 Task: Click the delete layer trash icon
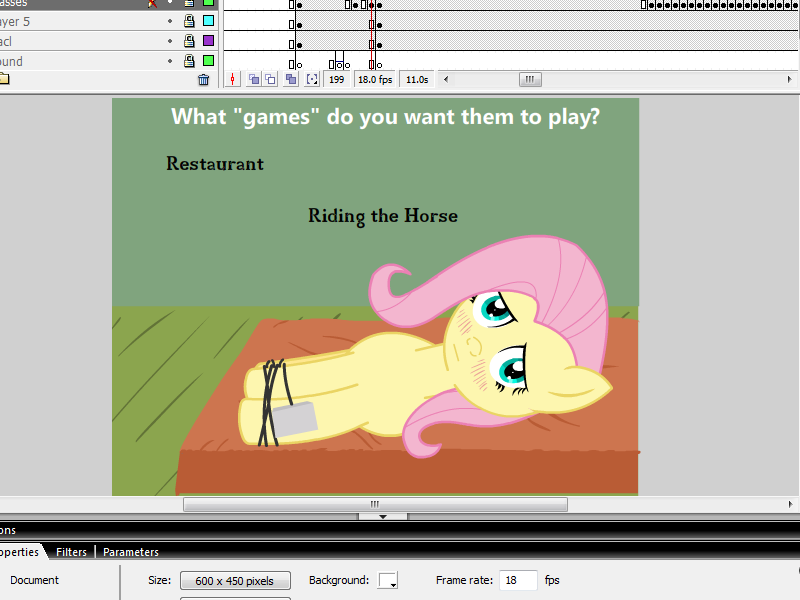pos(204,80)
